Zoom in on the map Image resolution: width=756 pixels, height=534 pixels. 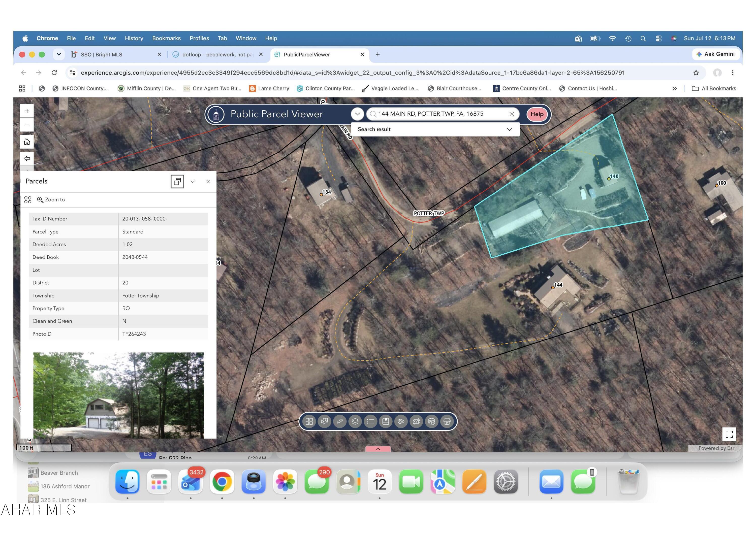(27, 111)
